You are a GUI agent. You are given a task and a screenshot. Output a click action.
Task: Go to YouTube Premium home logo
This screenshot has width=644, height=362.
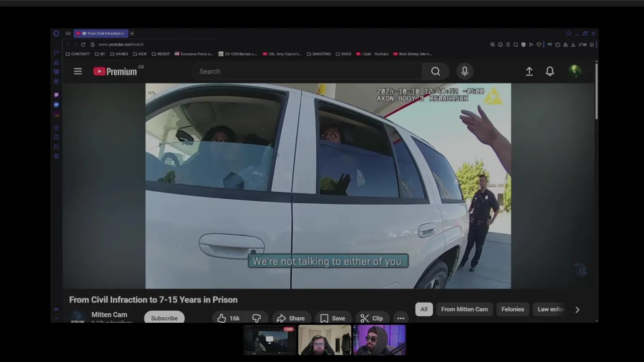[x=115, y=71]
